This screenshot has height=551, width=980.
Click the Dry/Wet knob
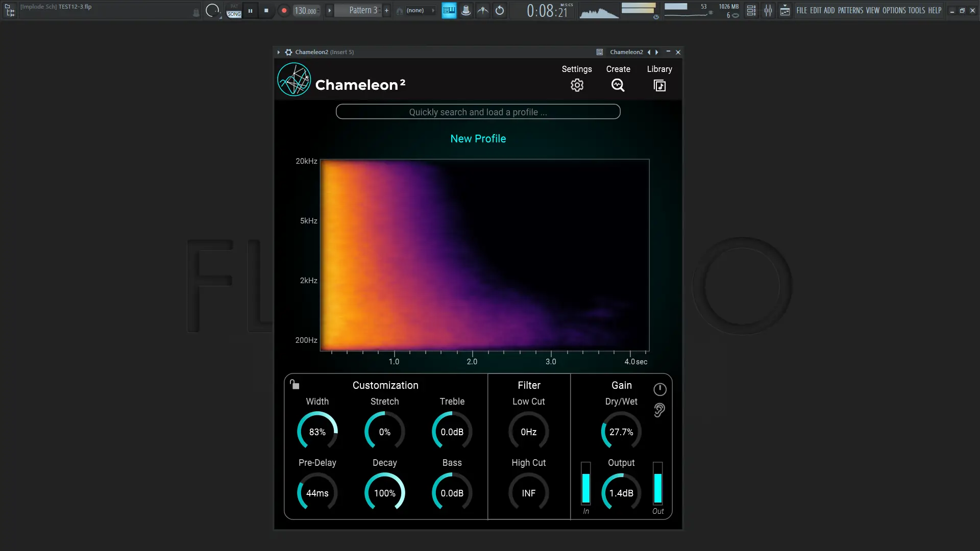pyautogui.click(x=621, y=432)
